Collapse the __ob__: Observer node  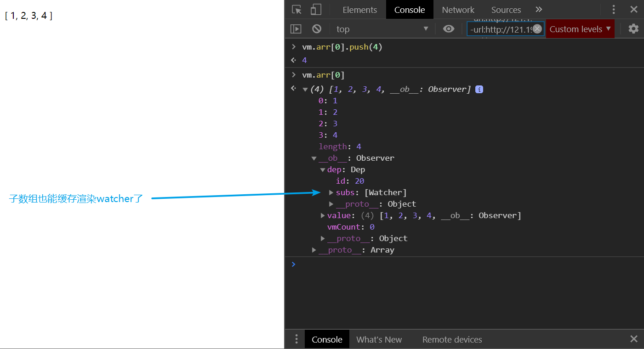314,158
